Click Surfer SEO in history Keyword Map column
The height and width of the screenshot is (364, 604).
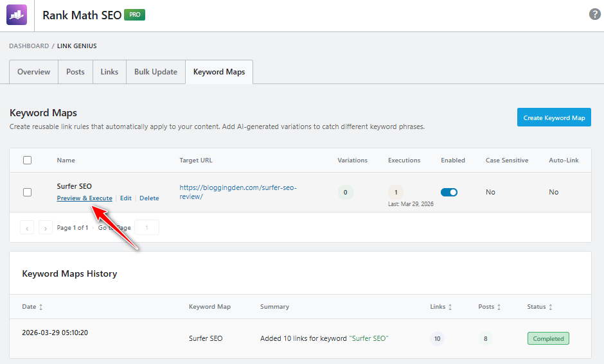[206, 338]
